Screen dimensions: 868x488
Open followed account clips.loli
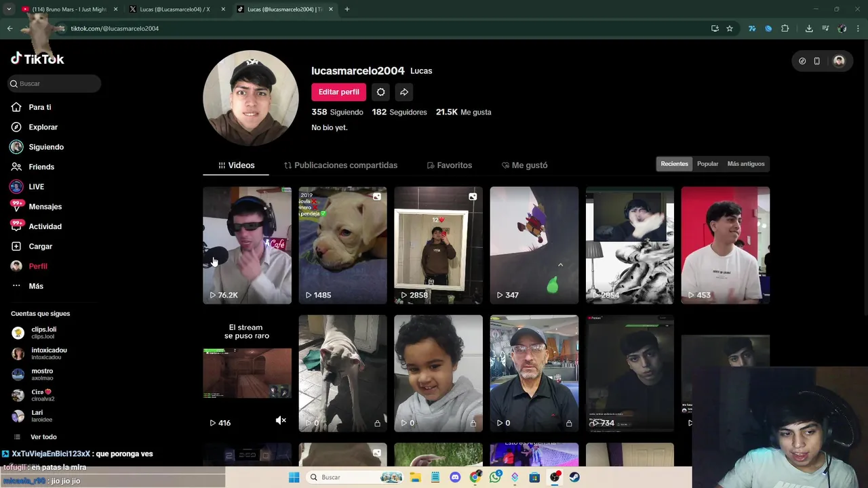pyautogui.click(x=43, y=333)
